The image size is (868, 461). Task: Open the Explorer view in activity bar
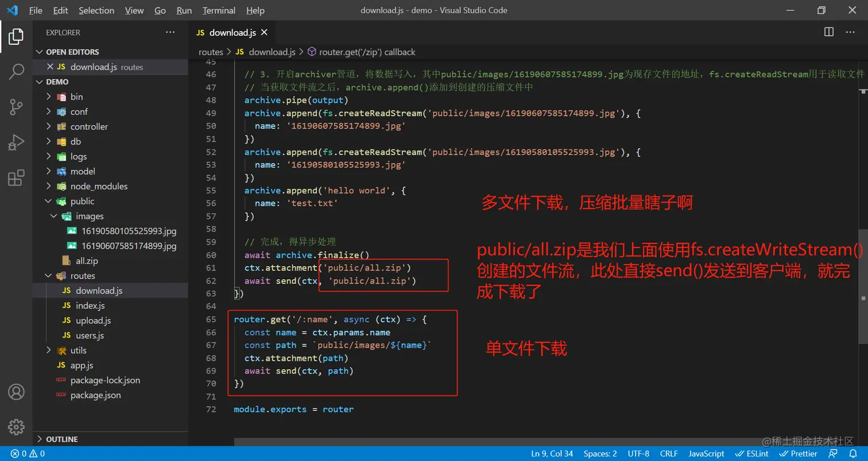(16, 36)
